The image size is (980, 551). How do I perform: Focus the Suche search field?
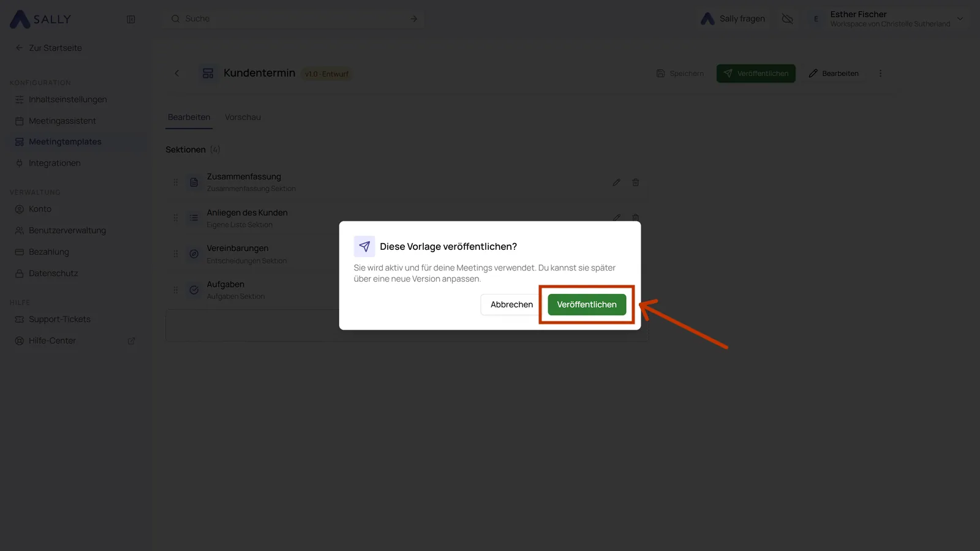point(294,19)
